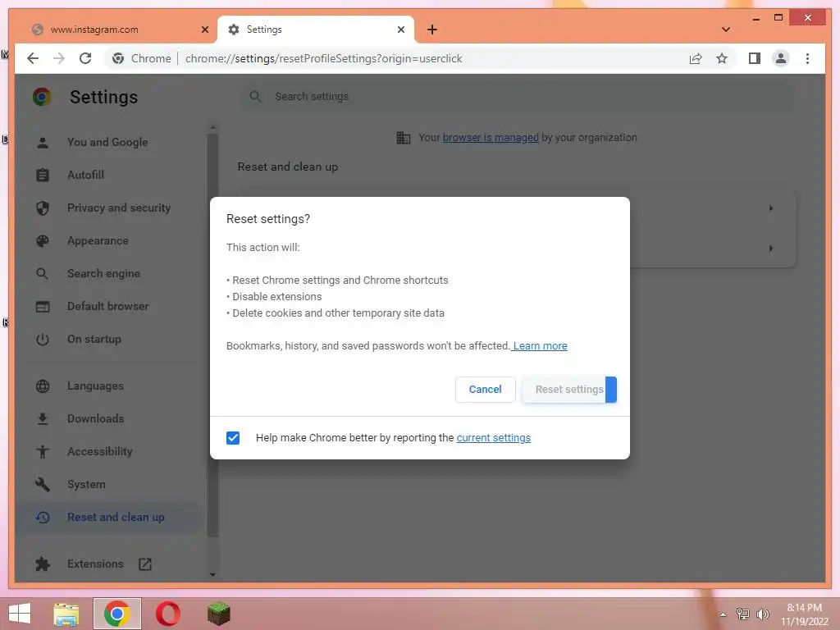This screenshot has height=630, width=840.
Task: Open On startup settings
Action: 94,339
